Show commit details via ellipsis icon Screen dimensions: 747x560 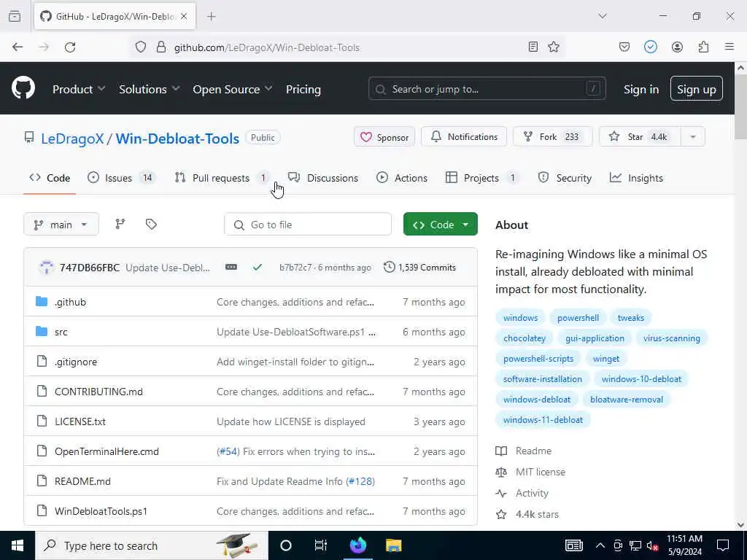(231, 267)
